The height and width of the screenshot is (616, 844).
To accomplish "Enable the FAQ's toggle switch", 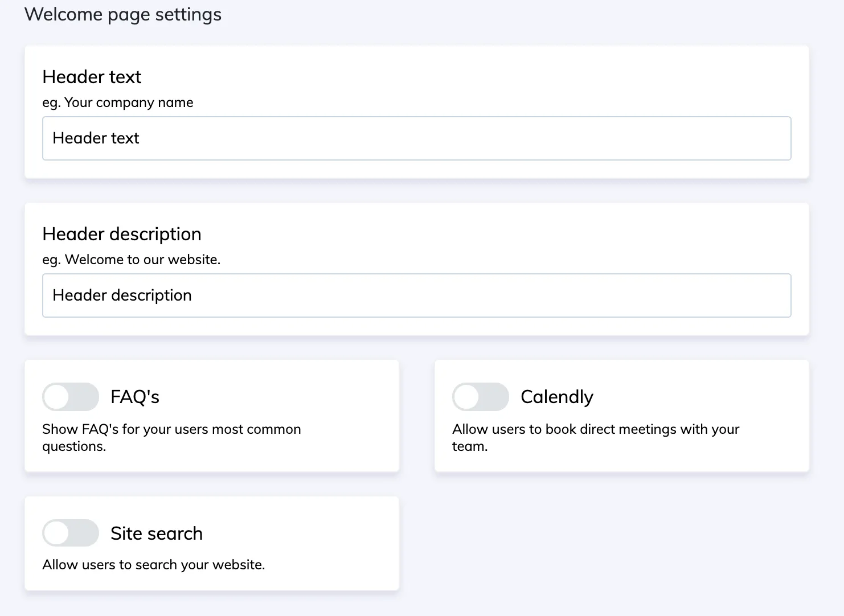I will pyautogui.click(x=71, y=397).
